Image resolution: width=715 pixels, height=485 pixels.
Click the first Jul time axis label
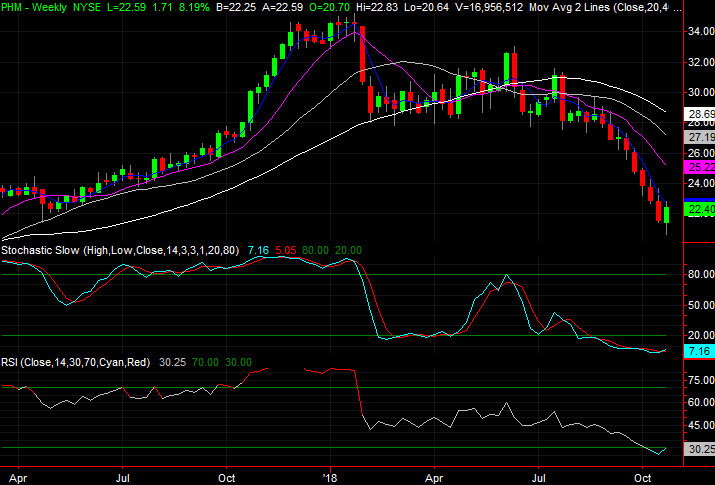[x=123, y=478]
